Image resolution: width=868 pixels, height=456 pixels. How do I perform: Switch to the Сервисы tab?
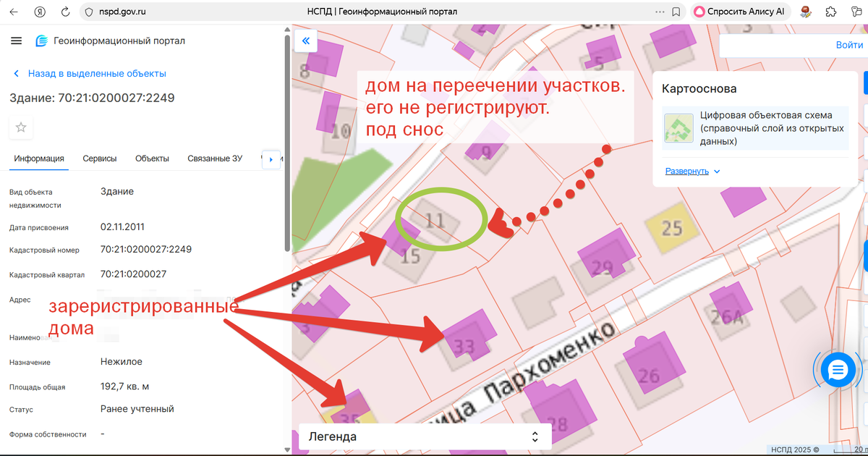pos(99,157)
